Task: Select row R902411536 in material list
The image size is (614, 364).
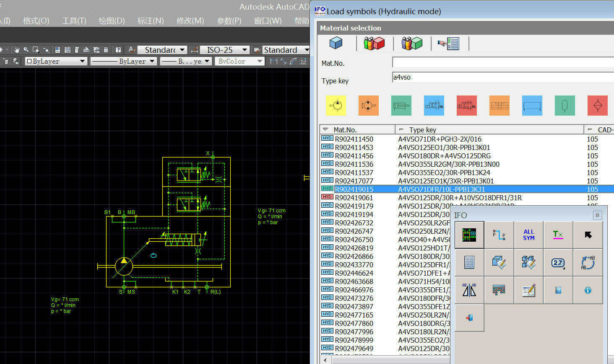Action: coord(467,164)
